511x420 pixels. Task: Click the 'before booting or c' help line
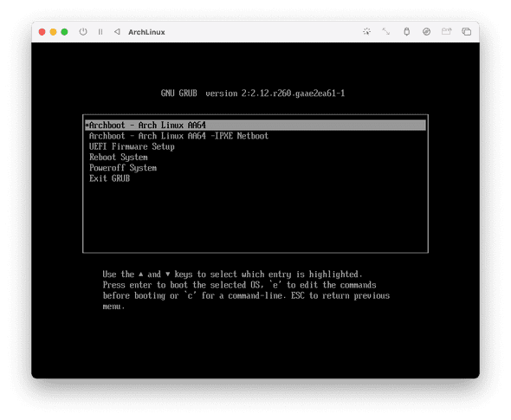[x=246, y=296]
